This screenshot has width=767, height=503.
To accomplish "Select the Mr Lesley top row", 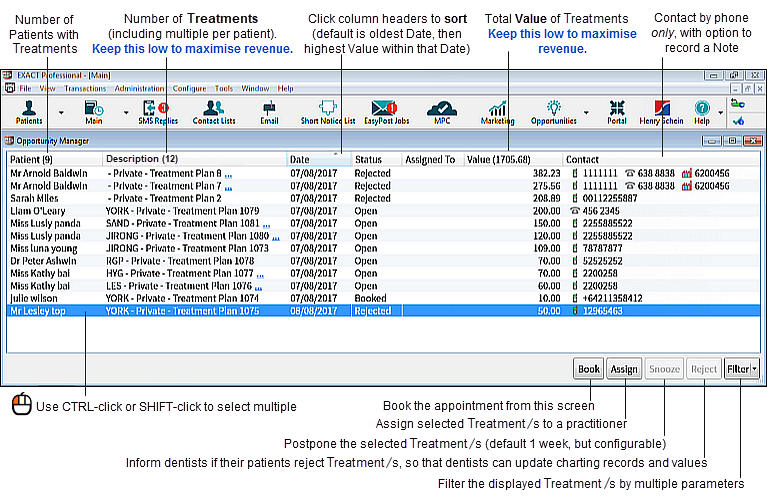I will click(x=384, y=311).
